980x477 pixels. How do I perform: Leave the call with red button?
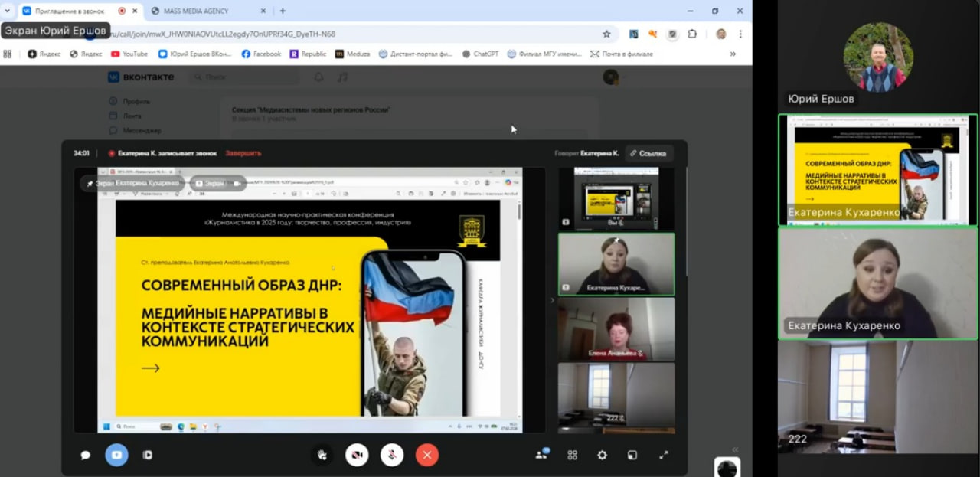pos(427,455)
